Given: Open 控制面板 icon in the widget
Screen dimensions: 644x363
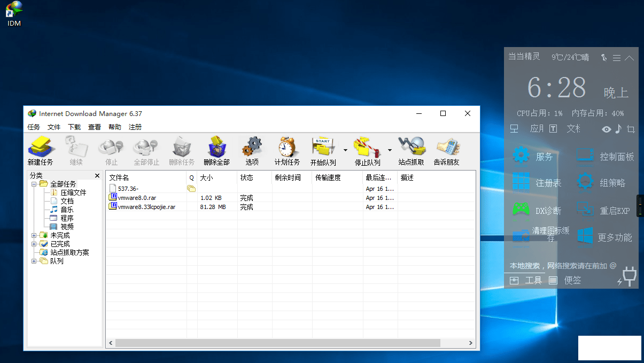Looking at the screenshot, I should (585, 156).
